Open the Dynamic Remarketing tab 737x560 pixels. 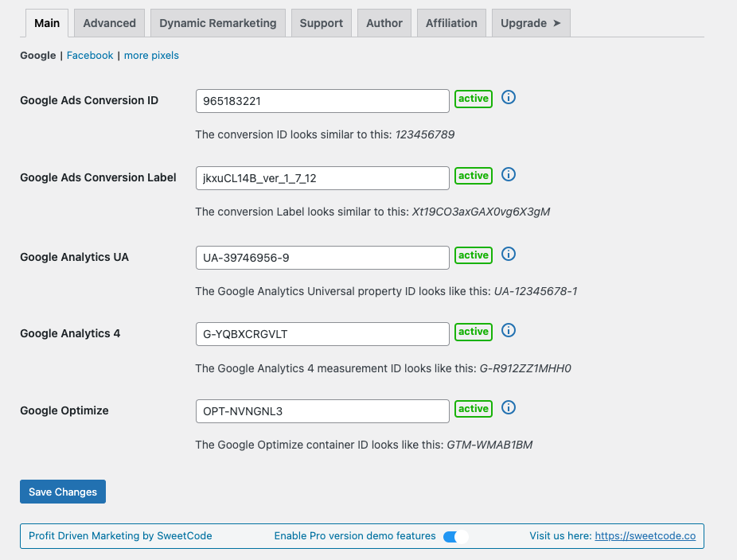click(x=217, y=23)
